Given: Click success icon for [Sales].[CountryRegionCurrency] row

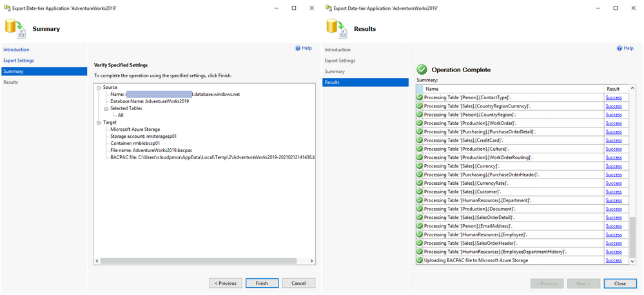Looking at the screenshot, I should point(419,106).
